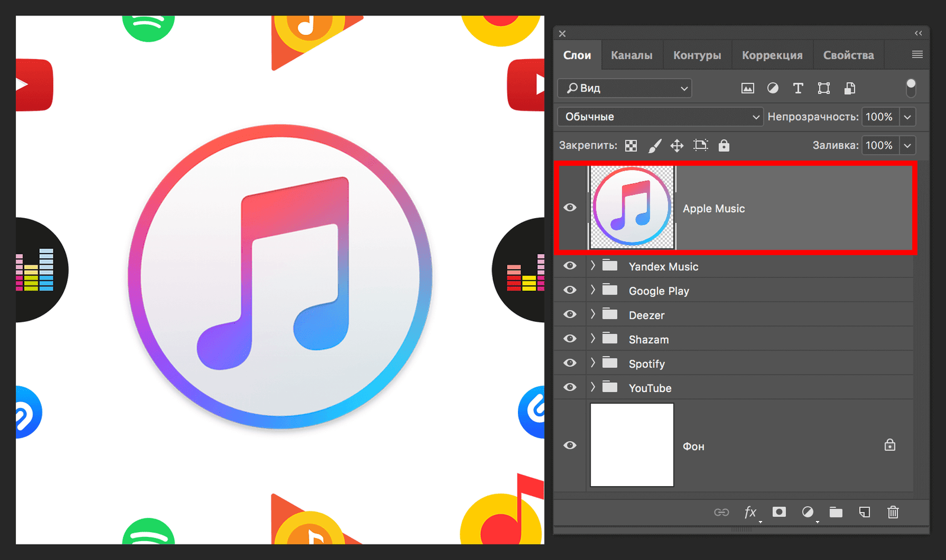Click the pixel layer filter icon
946x560 pixels.
click(747, 88)
